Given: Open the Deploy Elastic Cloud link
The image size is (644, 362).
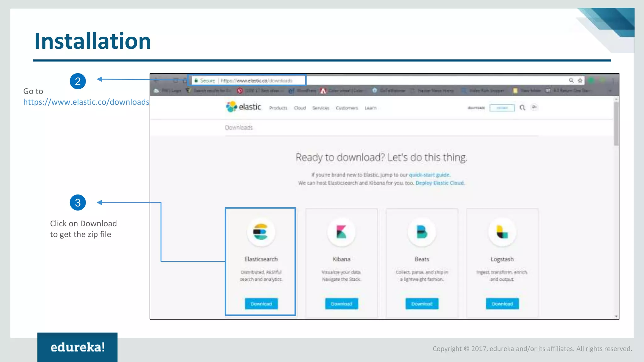Looking at the screenshot, I should click(440, 183).
